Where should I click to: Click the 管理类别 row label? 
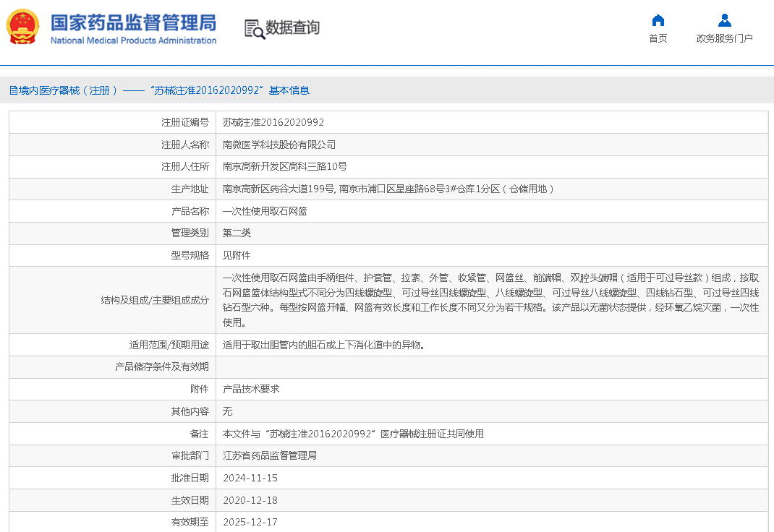pyautogui.click(x=190, y=233)
